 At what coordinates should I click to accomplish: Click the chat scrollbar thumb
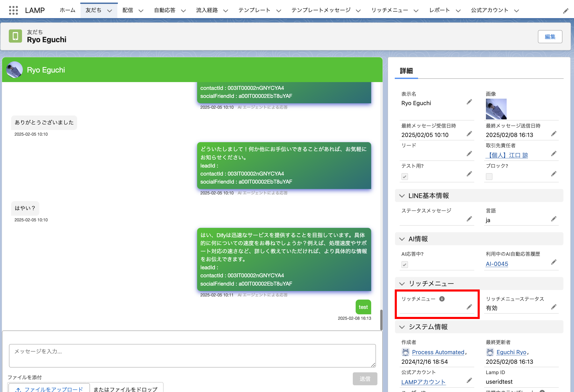381,320
